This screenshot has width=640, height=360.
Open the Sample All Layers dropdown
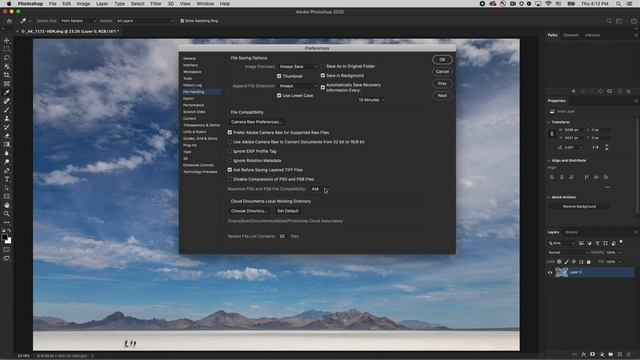[x=144, y=21]
